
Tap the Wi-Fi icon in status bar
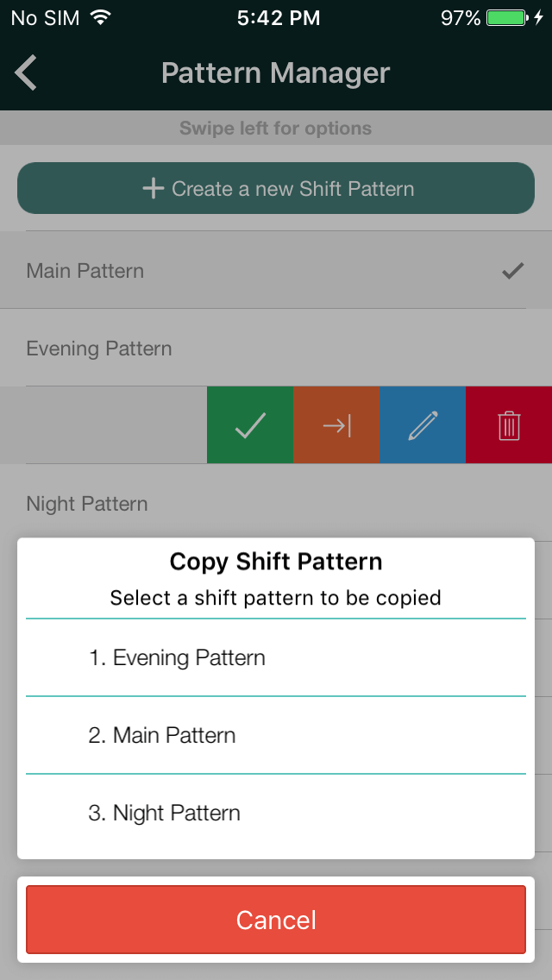pos(100,17)
